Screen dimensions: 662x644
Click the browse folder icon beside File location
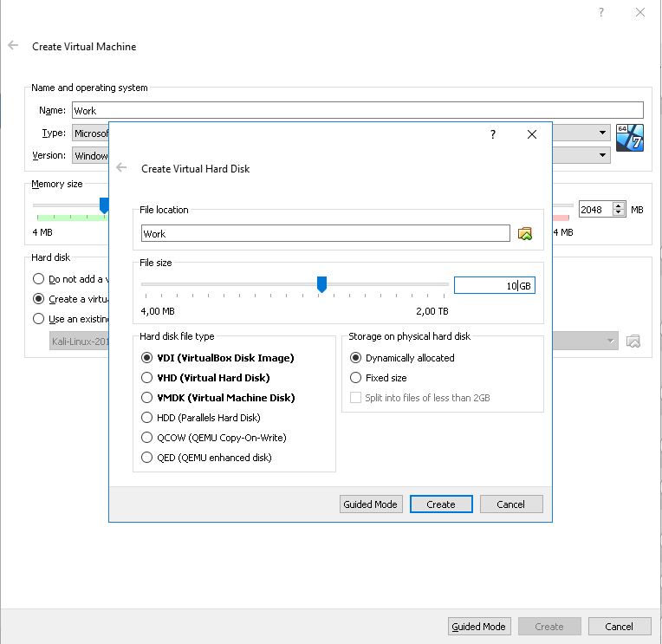tap(524, 234)
